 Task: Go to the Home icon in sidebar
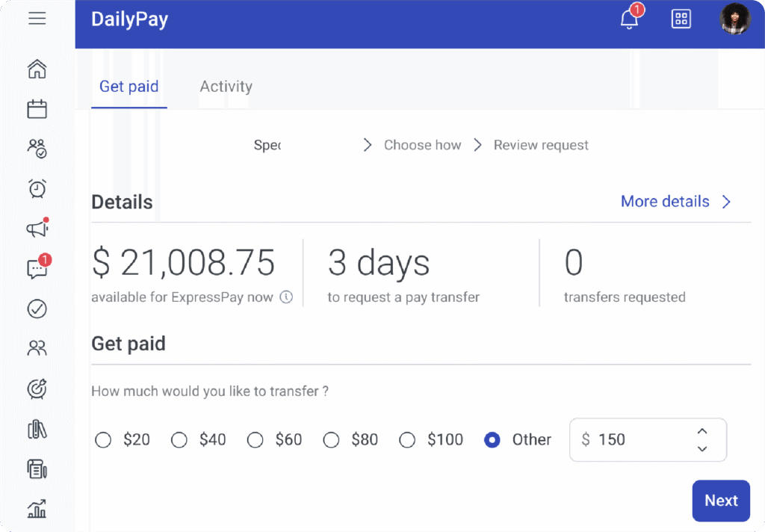coord(37,69)
